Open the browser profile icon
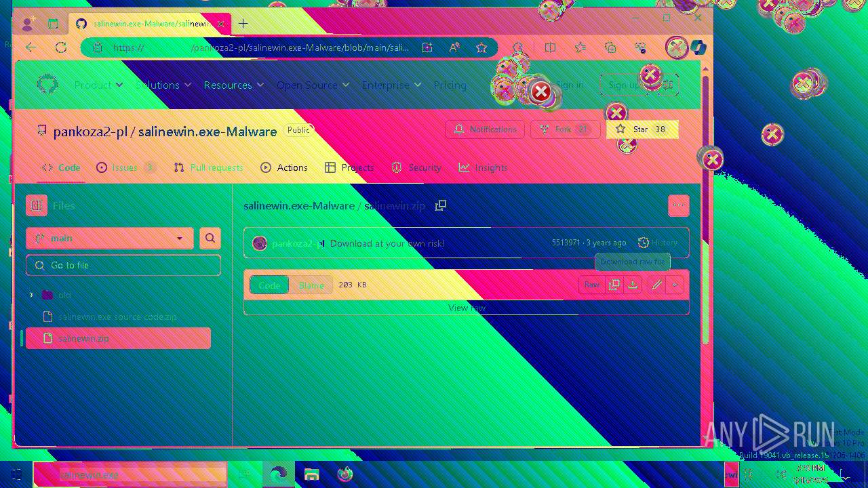868x488 pixels. 28,24
